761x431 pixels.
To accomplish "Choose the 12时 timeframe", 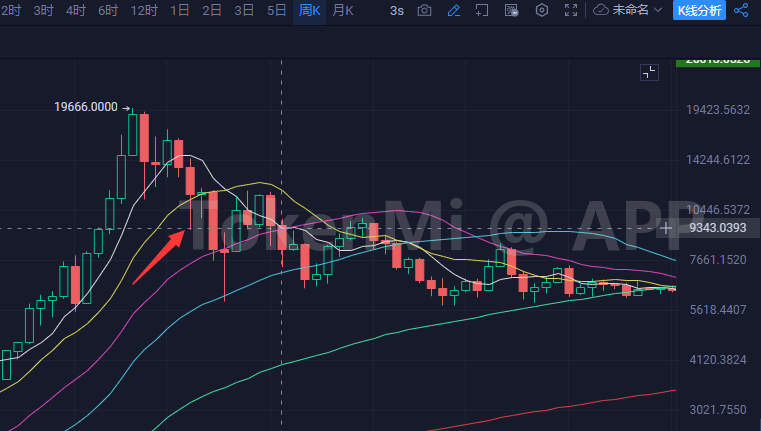I will click(x=145, y=10).
